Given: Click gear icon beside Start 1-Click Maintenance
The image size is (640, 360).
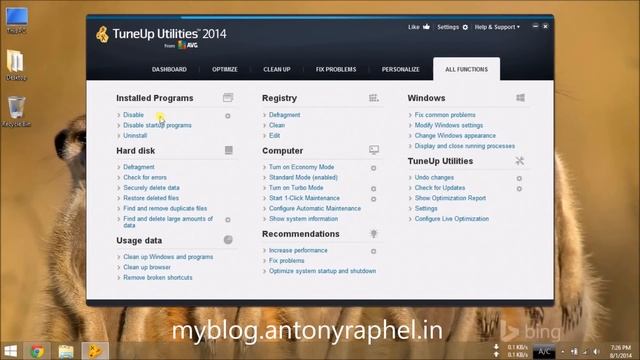Looking at the screenshot, I should point(373,199).
